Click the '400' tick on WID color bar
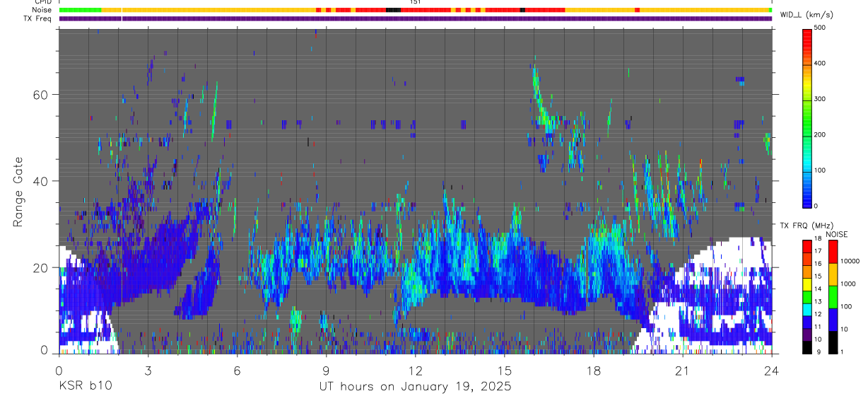The width and height of the screenshot is (868, 401). (x=820, y=63)
